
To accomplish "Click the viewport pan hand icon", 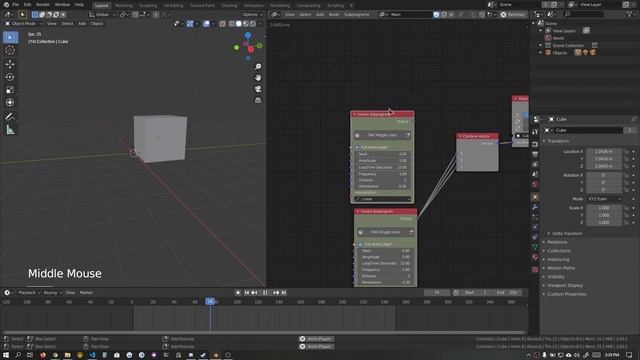I will (258, 78).
